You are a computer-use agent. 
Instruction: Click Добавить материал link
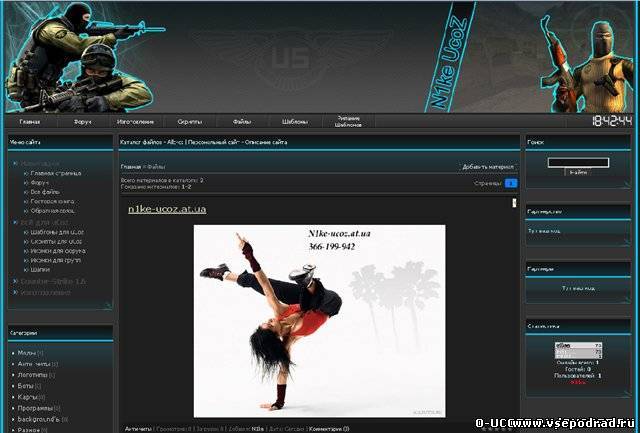pyautogui.click(x=488, y=167)
